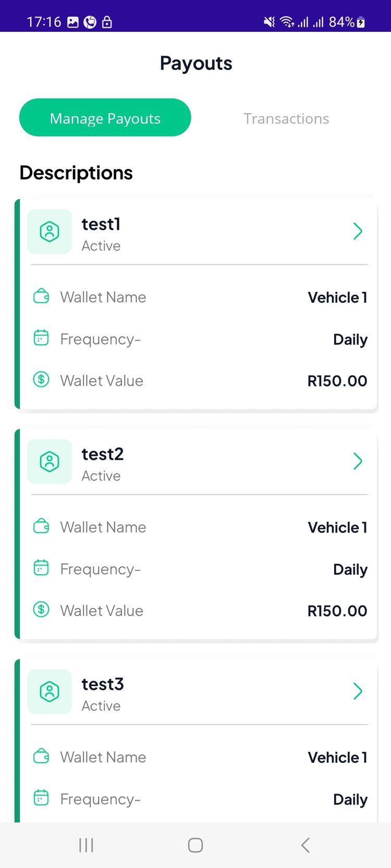The image size is (391, 868).
Task: Select test2 wallet value R150.00
Action: pyautogui.click(x=337, y=611)
